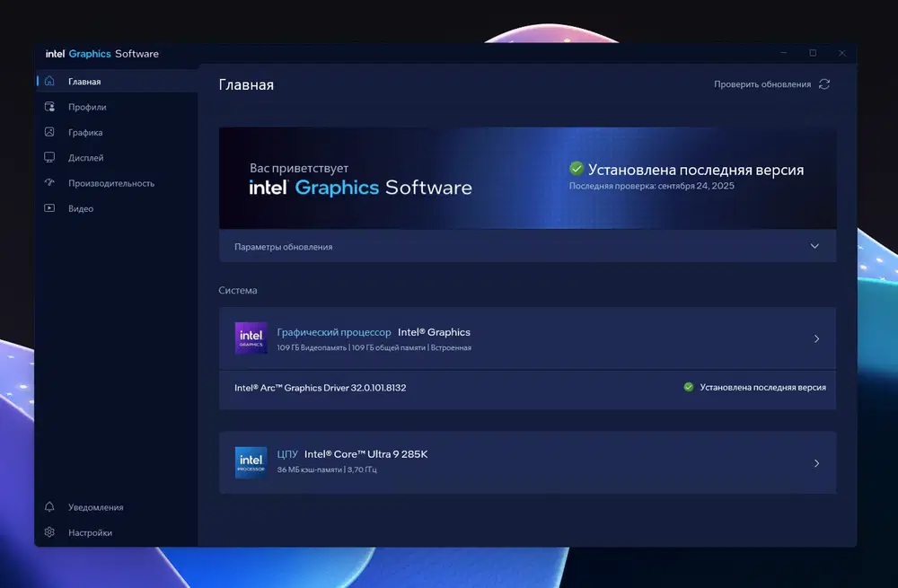Open the Профили menu item
This screenshot has width=898, height=588.
(118, 107)
